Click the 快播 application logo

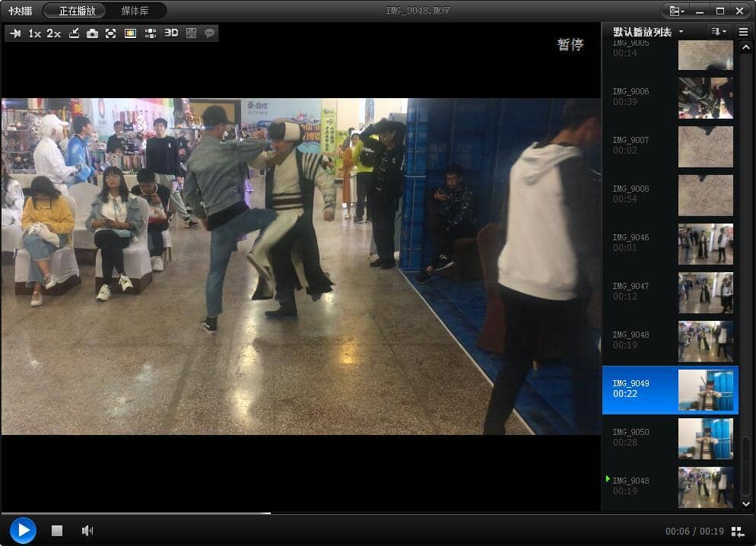tap(21, 11)
